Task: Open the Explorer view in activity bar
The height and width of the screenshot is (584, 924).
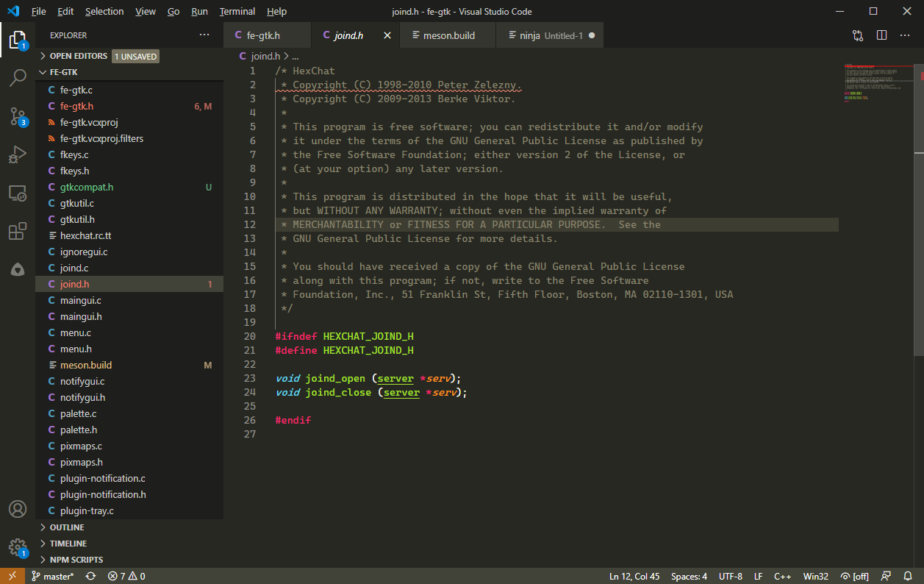Action: pyautogui.click(x=18, y=39)
